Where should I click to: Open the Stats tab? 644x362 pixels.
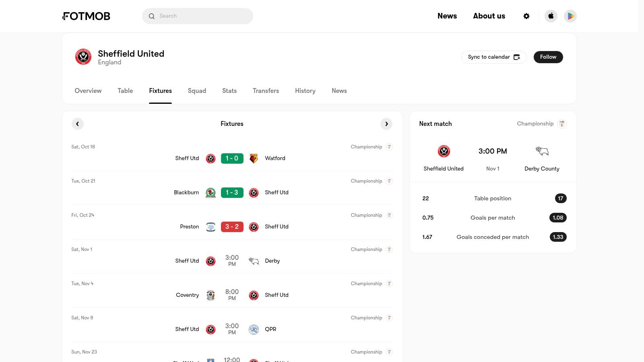point(229,90)
